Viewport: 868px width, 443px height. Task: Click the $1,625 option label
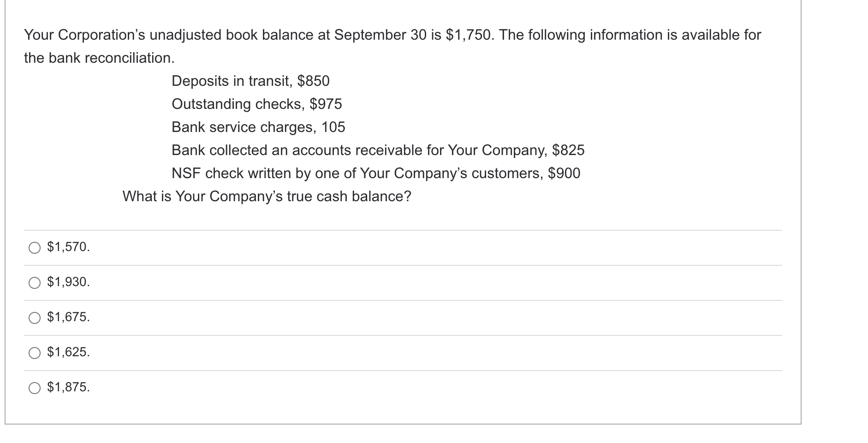pos(67,353)
